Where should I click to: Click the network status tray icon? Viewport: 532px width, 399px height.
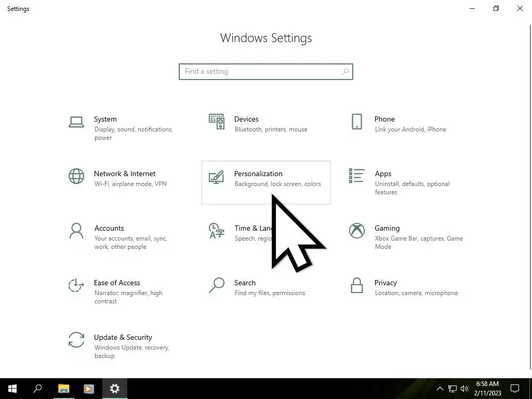(x=453, y=389)
